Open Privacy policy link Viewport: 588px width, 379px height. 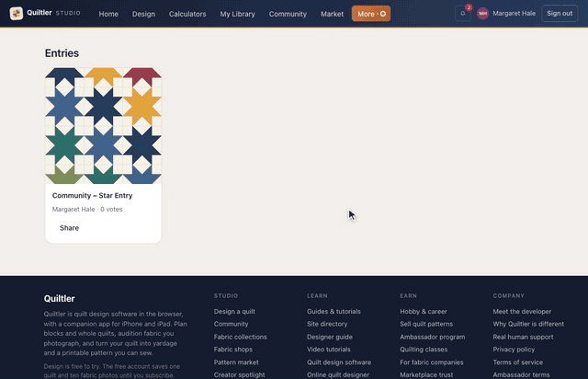click(x=514, y=350)
